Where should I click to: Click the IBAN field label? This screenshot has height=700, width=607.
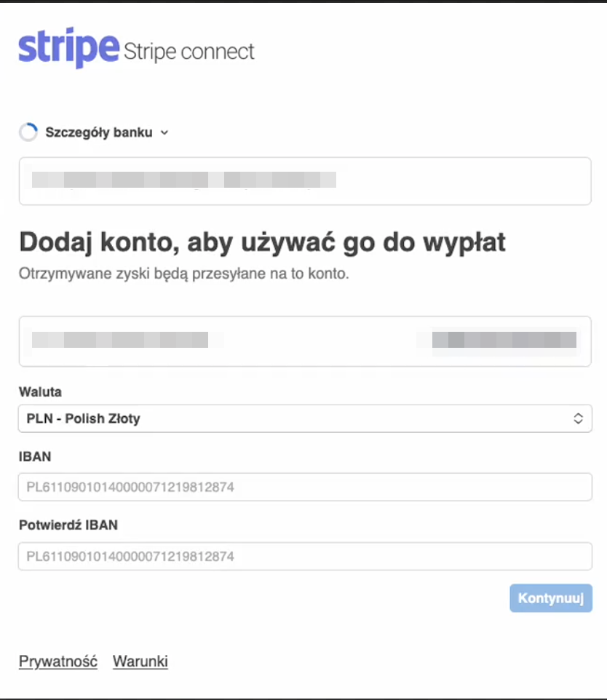point(35,457)
